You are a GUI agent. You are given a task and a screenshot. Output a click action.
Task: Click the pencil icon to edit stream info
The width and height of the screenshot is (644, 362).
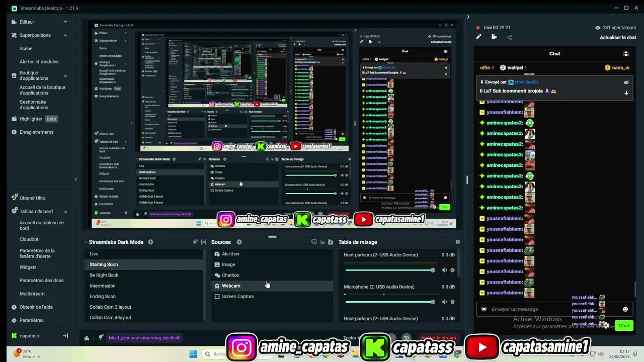[x=479, y=37]
